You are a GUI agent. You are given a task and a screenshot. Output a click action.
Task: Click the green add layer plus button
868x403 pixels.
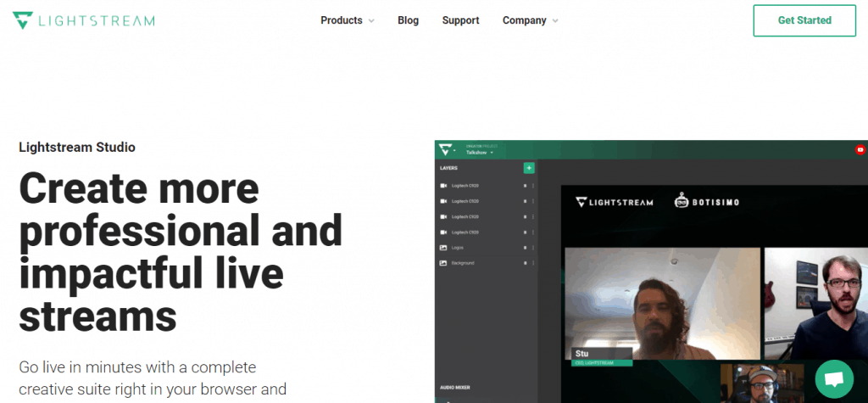coord(529,168)
